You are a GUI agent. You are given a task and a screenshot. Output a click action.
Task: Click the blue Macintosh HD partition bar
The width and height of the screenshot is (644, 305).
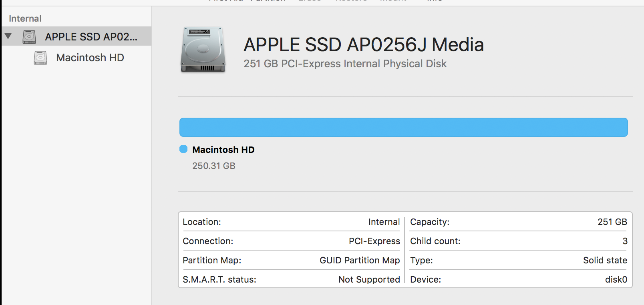(x=403, y=127)
